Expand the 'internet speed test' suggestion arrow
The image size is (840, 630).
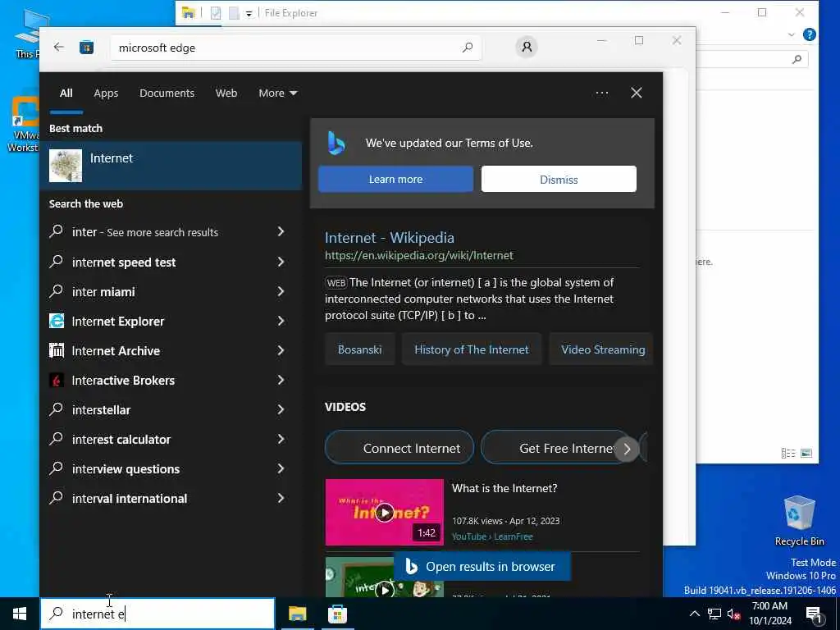pos(281,262)
